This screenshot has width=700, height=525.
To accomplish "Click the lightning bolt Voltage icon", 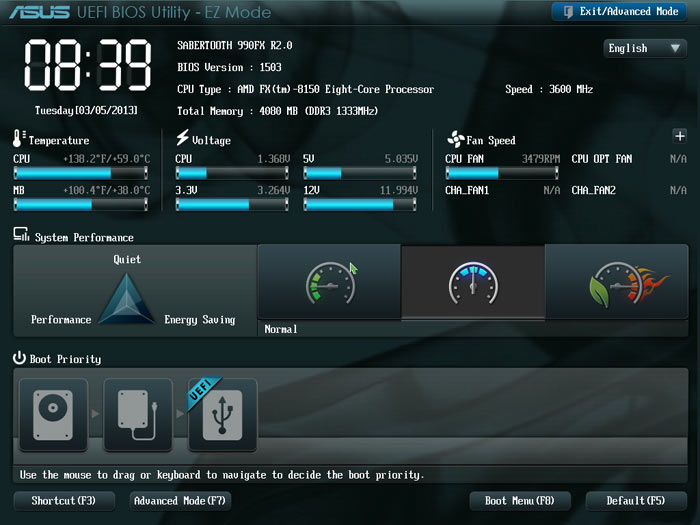I will point(182,137).
